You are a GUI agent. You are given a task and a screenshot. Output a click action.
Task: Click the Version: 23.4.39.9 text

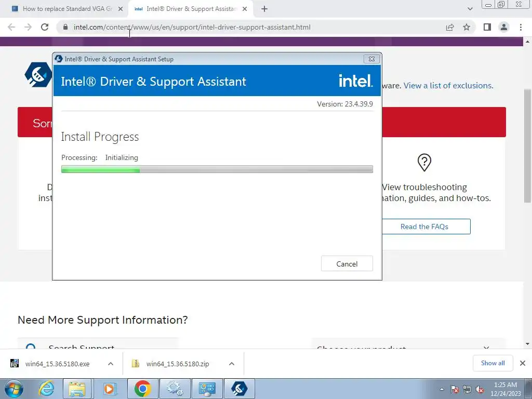coord(345,104)
